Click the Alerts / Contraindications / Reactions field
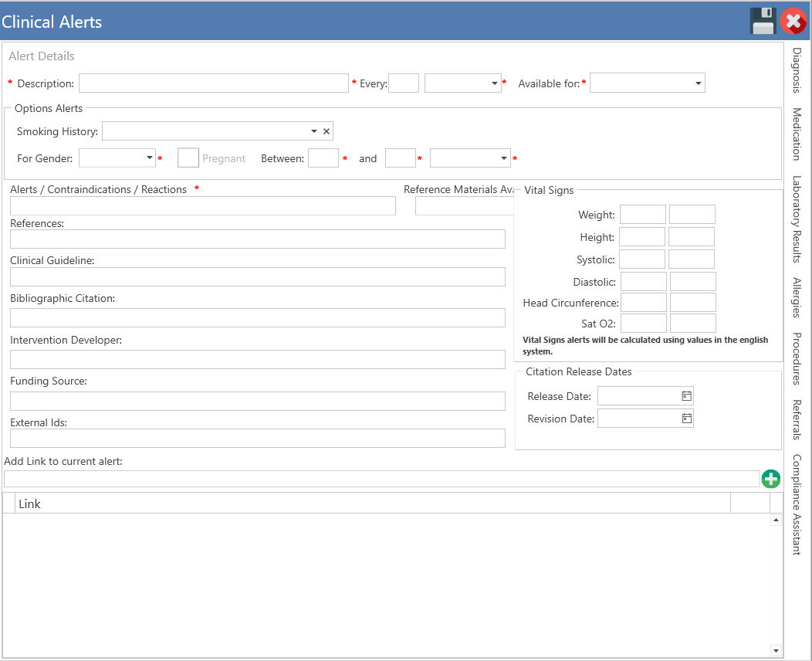Screen dimensions: 812x661 click(x=203, y=205)
